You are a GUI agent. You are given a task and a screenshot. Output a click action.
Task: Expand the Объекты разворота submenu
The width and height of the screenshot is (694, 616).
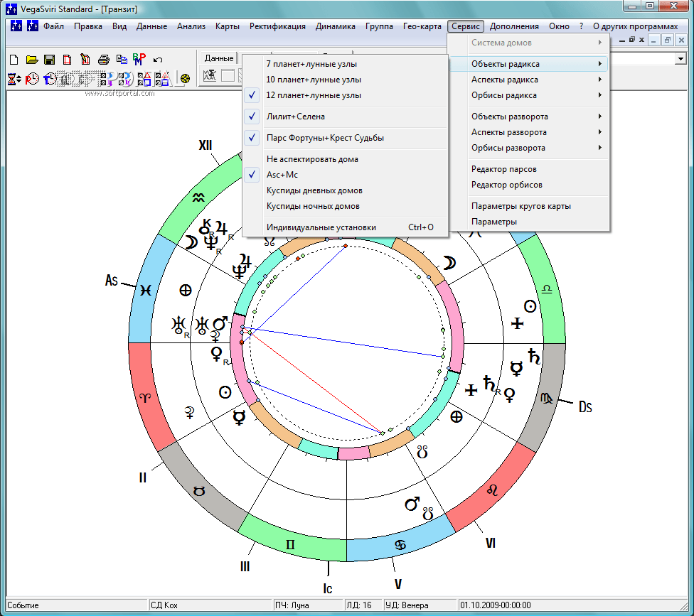click(529, 117)
